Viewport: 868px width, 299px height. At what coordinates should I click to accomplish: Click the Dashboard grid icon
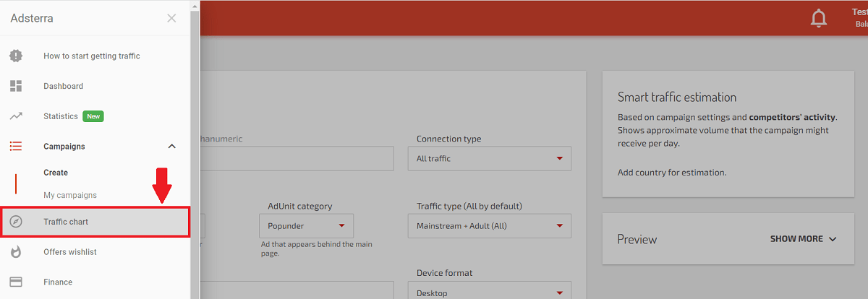(x=16, y=86)
